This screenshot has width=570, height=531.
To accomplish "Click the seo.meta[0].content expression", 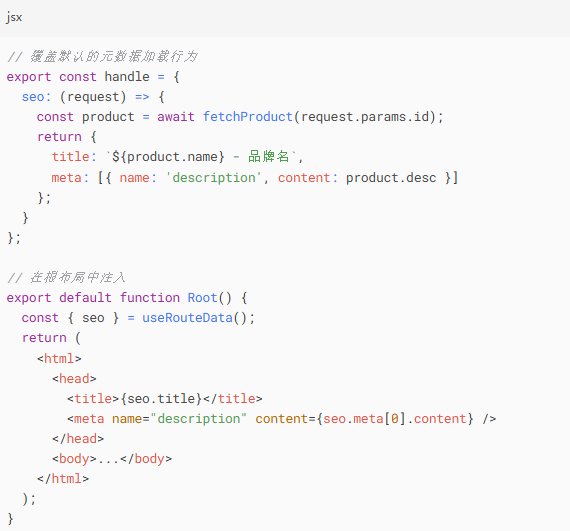I will [394, 419].
